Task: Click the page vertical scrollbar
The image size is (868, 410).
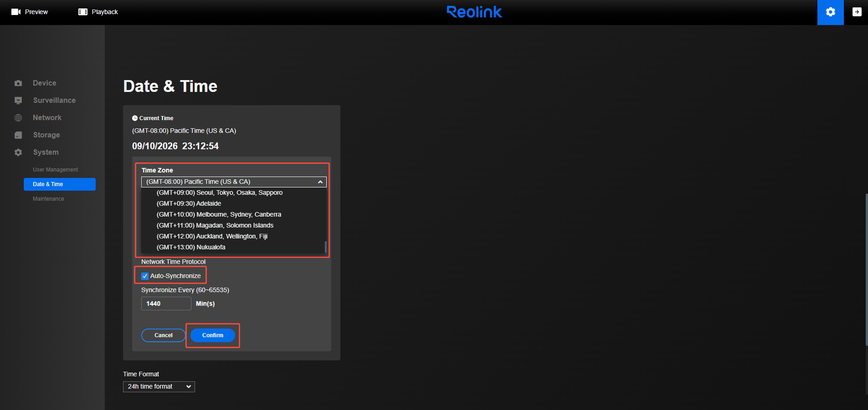Action: [x=866, y=270]
